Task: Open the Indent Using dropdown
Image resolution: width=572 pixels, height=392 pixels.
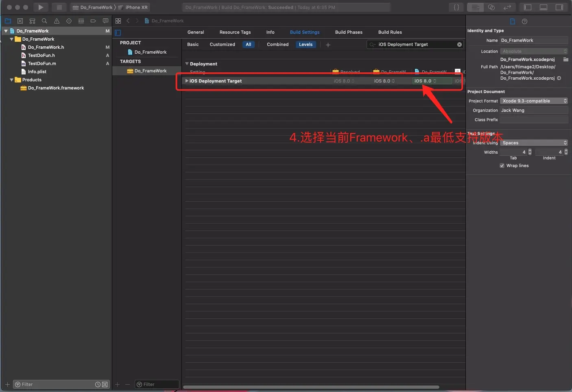Action: tap(534, 143)
